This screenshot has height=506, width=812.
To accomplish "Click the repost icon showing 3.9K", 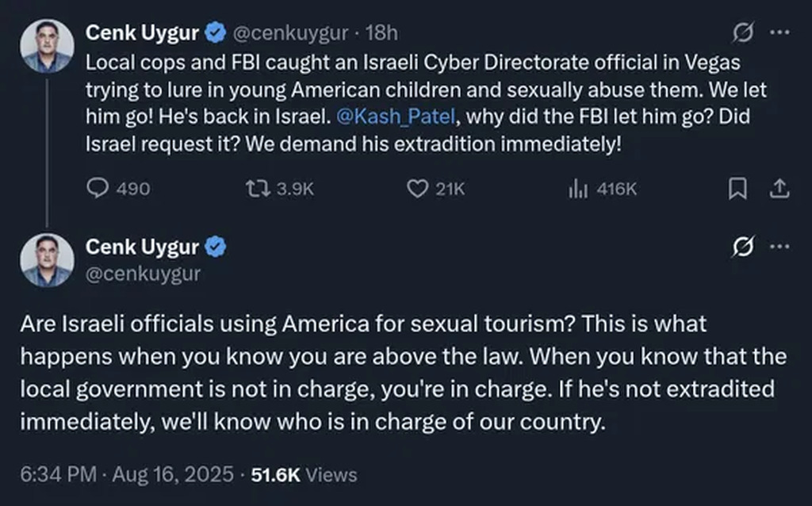I will [255, 189].
